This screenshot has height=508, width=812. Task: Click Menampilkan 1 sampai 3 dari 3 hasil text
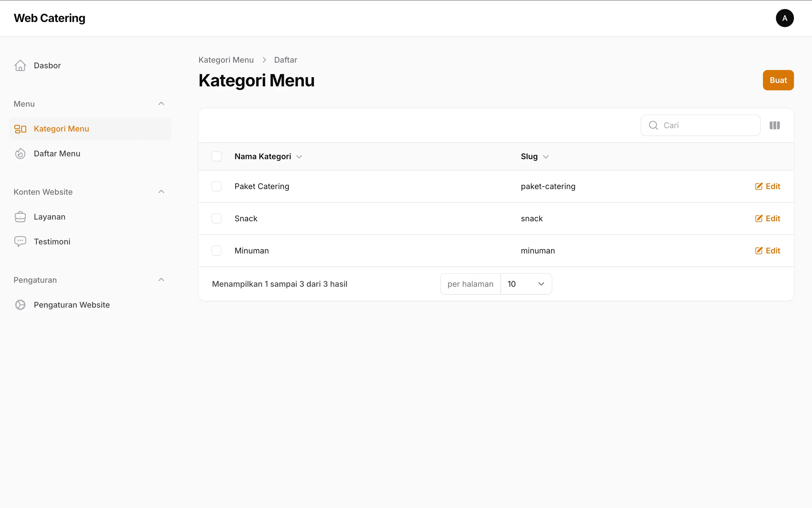pyautogui.click(x=279, y=284)
